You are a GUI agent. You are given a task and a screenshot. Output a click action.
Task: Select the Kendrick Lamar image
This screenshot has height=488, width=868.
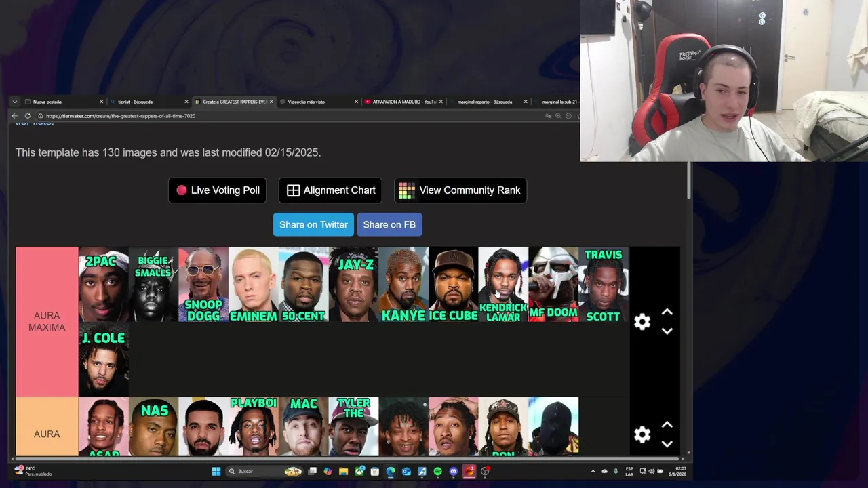click(x=503, y=284)
